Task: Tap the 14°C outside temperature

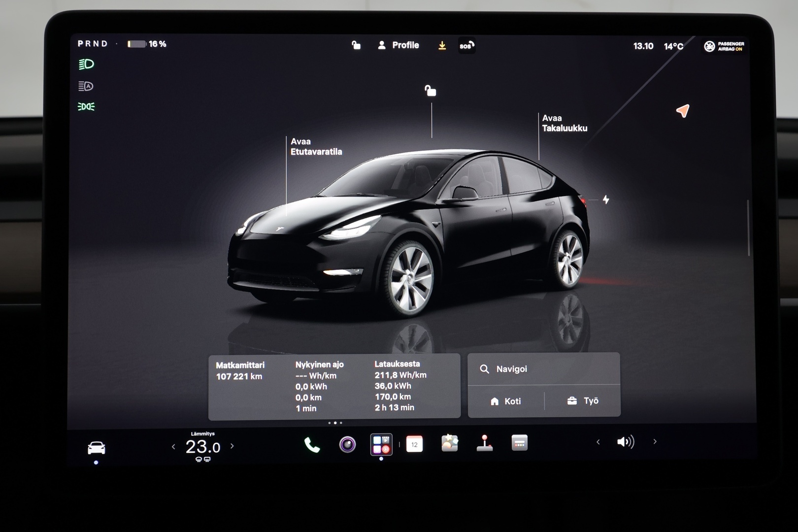Action: (x=673, y=46)
